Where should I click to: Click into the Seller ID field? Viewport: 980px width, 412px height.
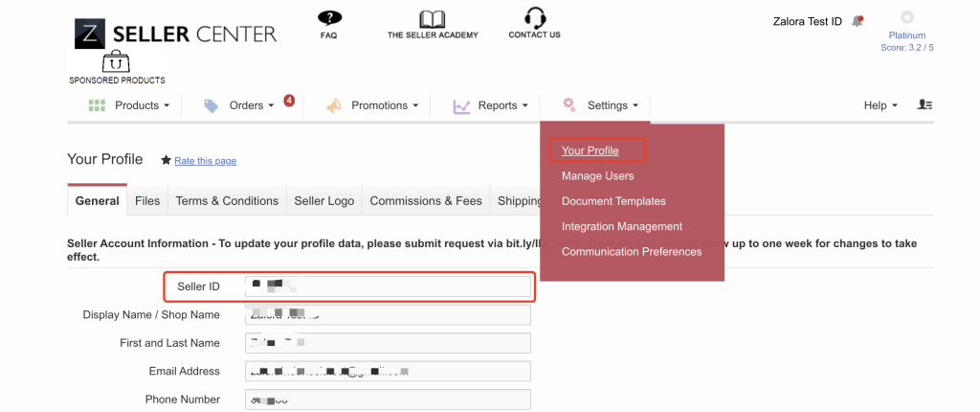pos(388,286)
